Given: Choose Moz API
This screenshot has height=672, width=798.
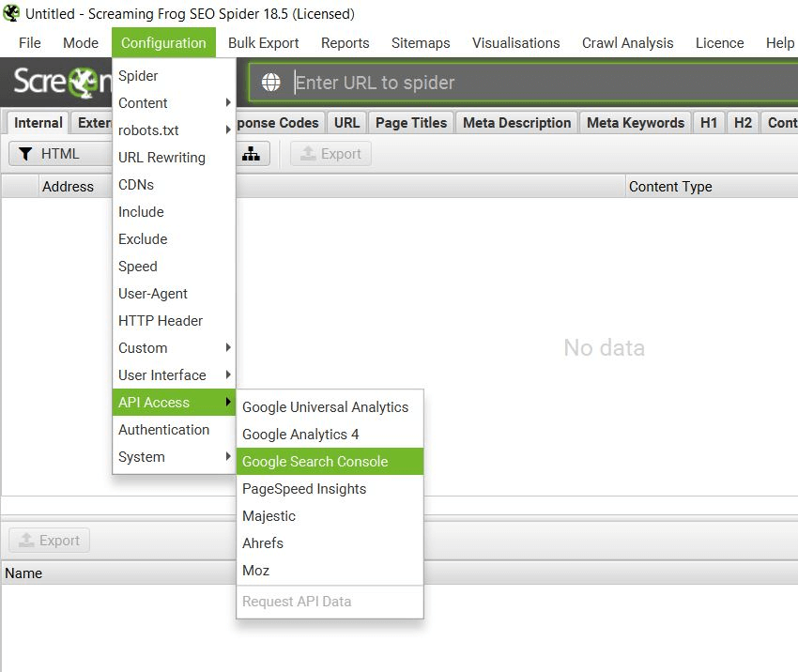Looking at the screenshot, I should pyautogui.click(x=330, y=571).
